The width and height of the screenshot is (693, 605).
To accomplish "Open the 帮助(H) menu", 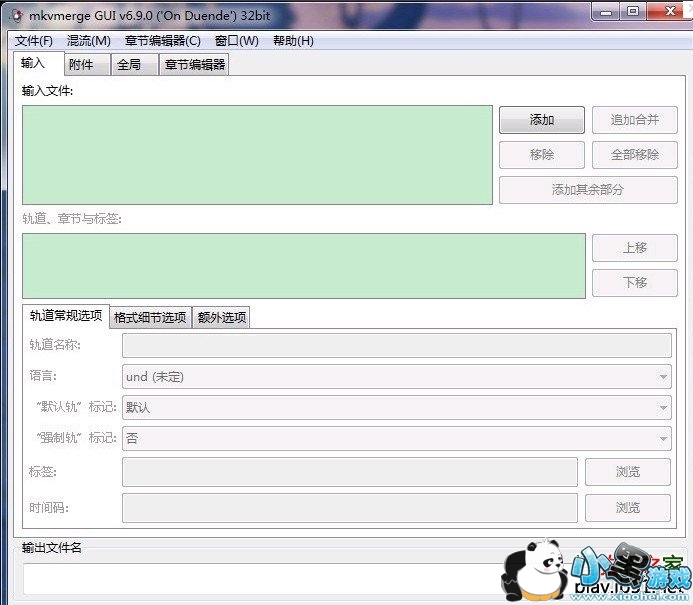I will point(293,41).
